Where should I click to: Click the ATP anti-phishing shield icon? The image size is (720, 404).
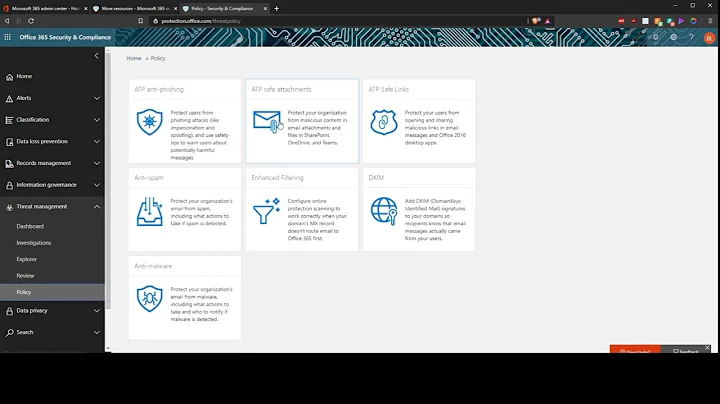150,122
